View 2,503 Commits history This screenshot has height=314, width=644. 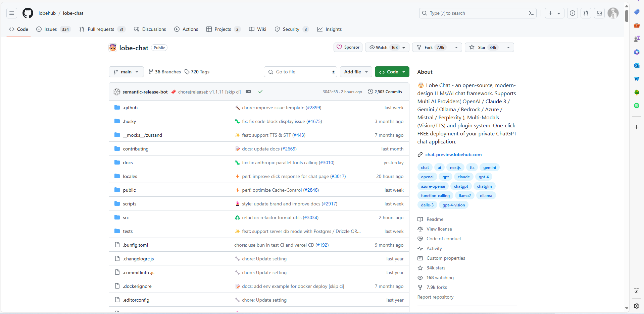[385, 91]
